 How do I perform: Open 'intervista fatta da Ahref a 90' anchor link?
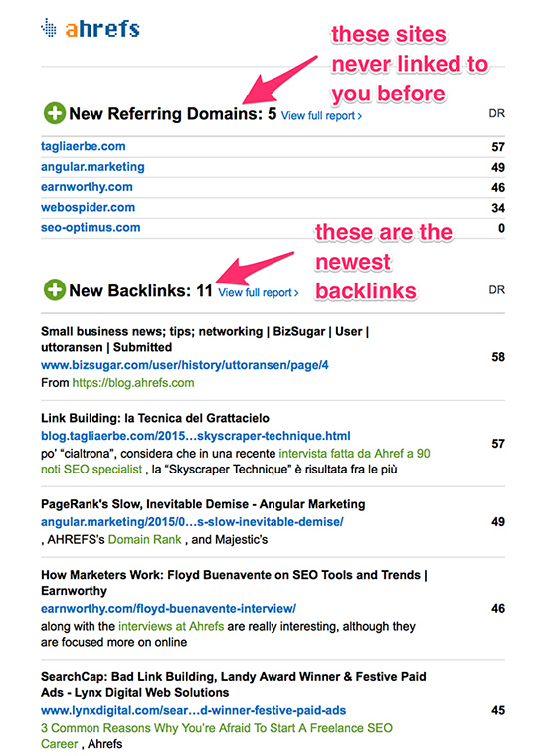tap(354, 454)
